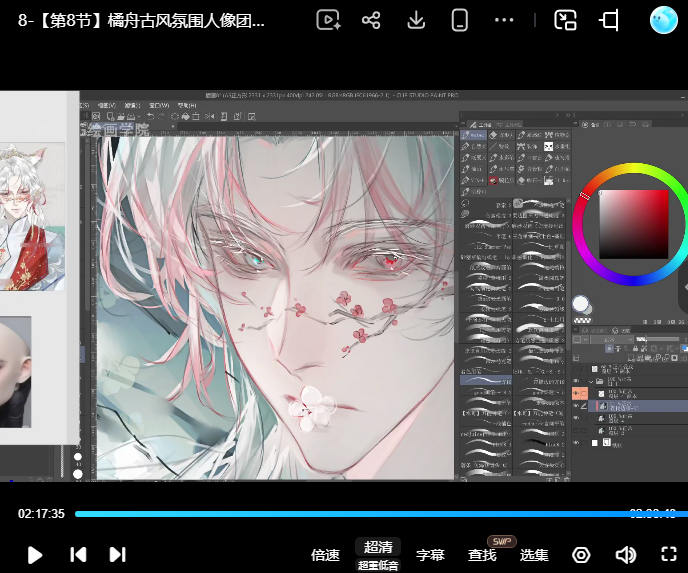Open the 倍速 playback speed menu

coord(325,555)
